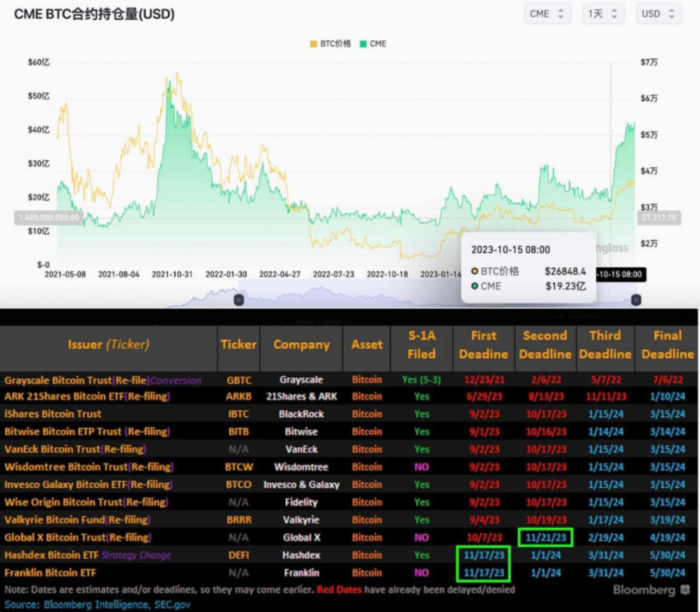Click the Bloomberg logo icon
Viewport: 700px width, 612px height.
click(684, 590)
